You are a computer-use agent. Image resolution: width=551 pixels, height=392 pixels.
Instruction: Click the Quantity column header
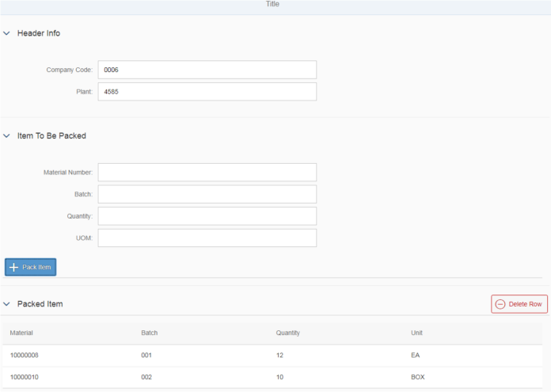(288, 333)
